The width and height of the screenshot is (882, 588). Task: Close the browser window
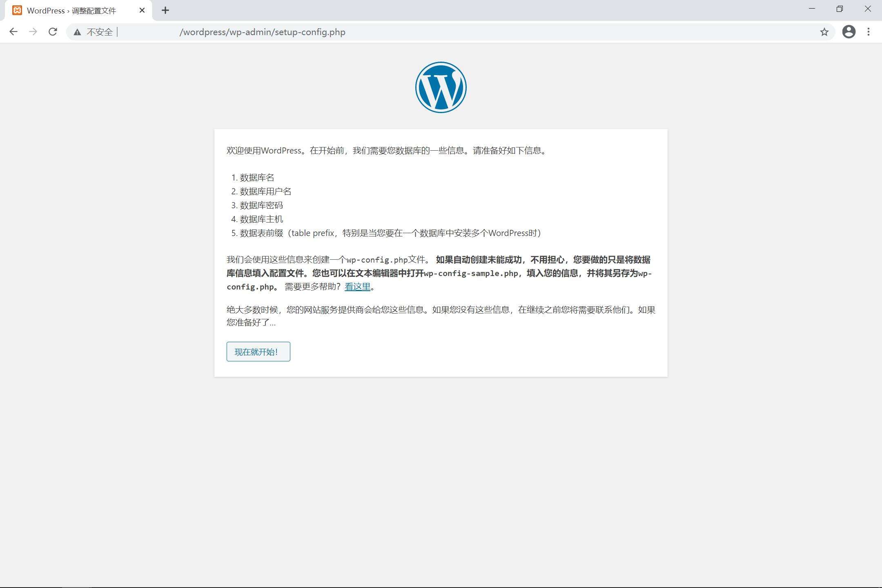pyautogui.click(x=868, y=9)
